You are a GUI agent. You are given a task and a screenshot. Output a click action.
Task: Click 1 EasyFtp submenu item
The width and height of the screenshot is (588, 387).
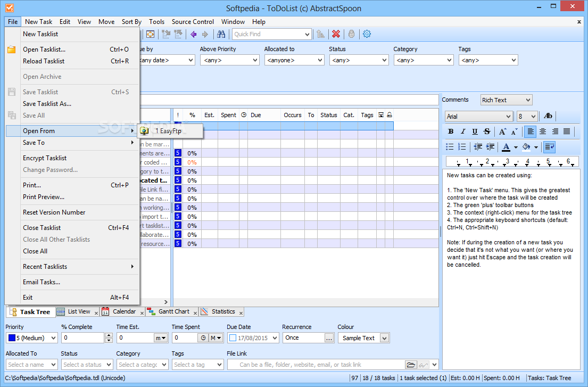pos(171,131)
